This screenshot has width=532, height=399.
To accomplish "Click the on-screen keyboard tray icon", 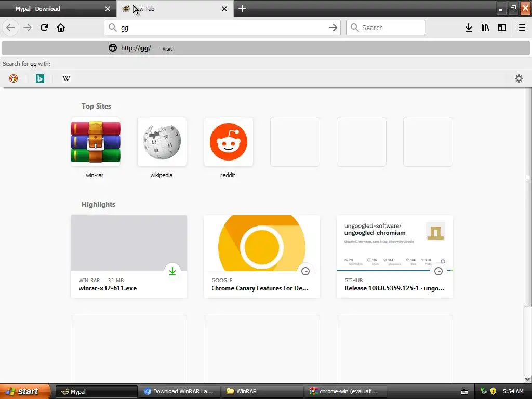I will coord(465,392).
